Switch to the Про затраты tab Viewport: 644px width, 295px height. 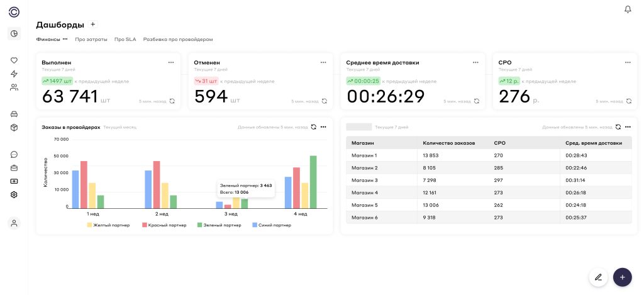click(91, 39)
